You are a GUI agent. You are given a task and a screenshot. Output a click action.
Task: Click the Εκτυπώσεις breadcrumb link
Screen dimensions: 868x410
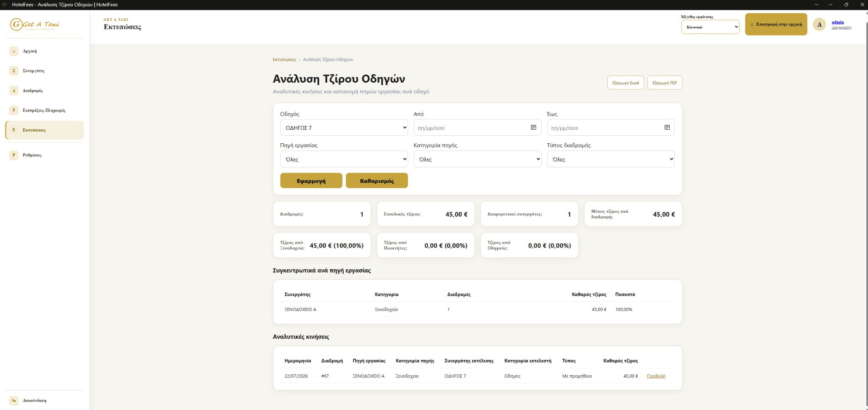pos(284,60)
